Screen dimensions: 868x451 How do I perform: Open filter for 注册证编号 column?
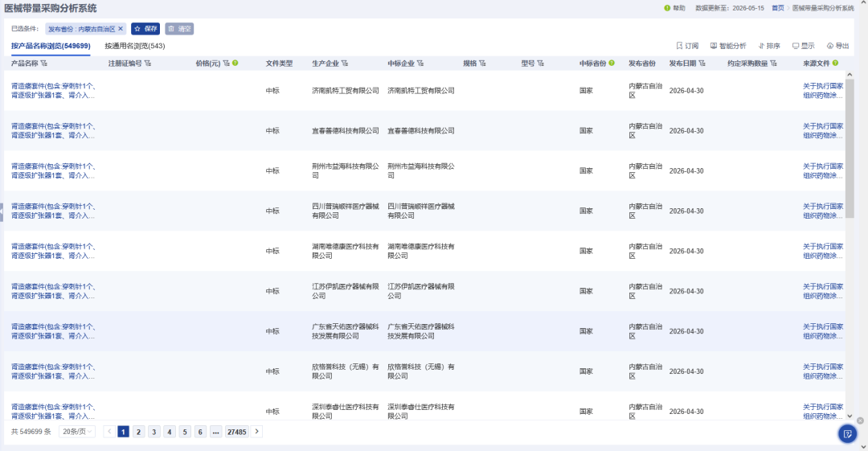(148, 64)
